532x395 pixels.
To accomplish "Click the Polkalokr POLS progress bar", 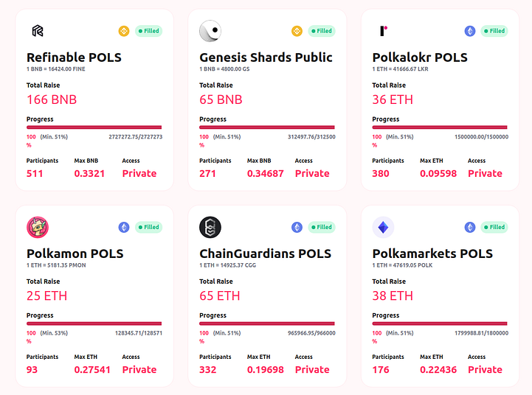I will click(x=440, y=127).
